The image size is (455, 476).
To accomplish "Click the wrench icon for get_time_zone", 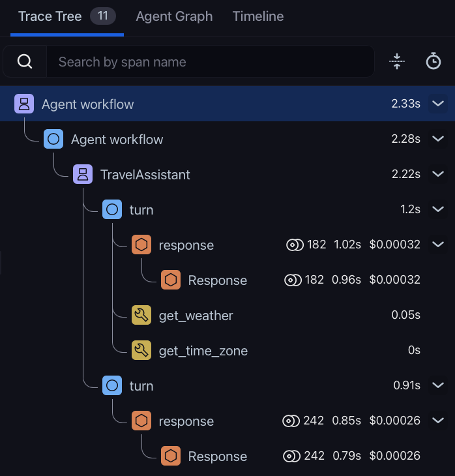I will [x=141, y=350].
